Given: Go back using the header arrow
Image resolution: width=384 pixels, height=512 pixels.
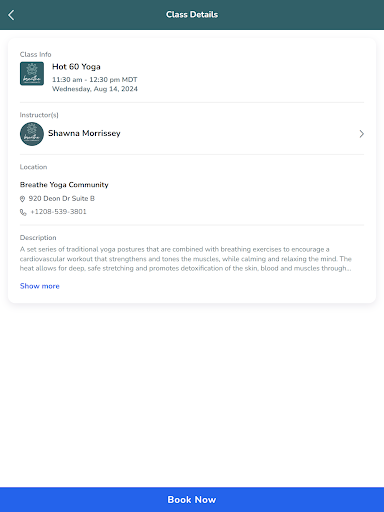Looking at the screenshot, I should tap(11, 15).
